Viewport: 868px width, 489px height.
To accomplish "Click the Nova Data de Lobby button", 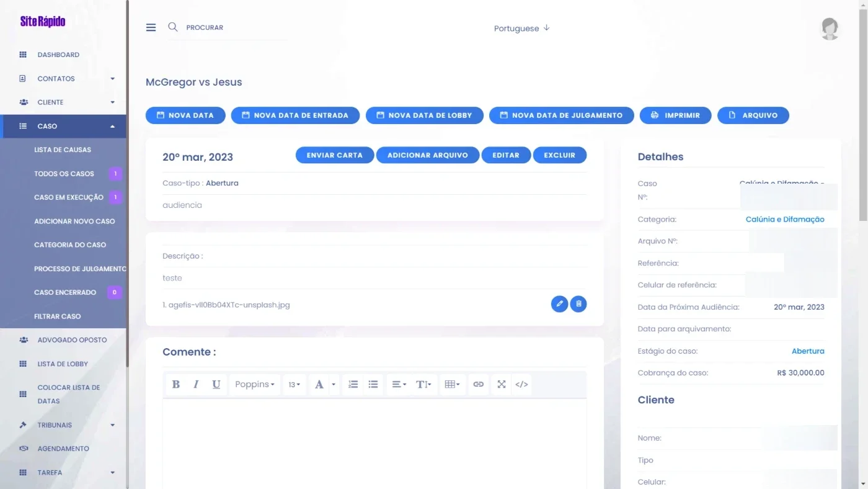I will [x=425, y=115].
